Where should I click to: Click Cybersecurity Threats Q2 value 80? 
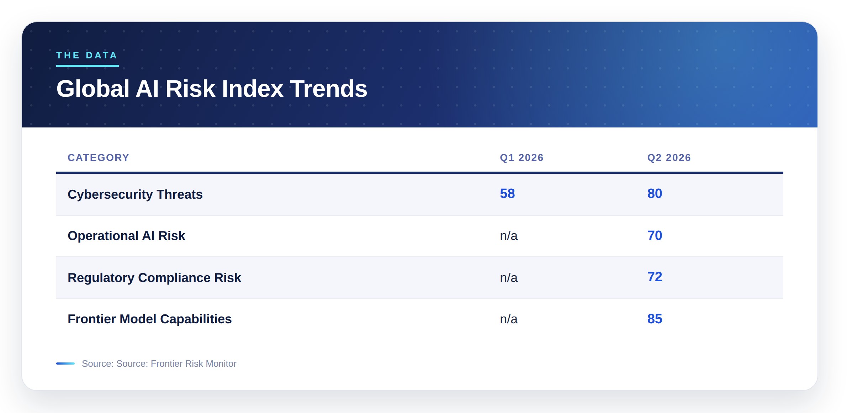coord(655,194)
